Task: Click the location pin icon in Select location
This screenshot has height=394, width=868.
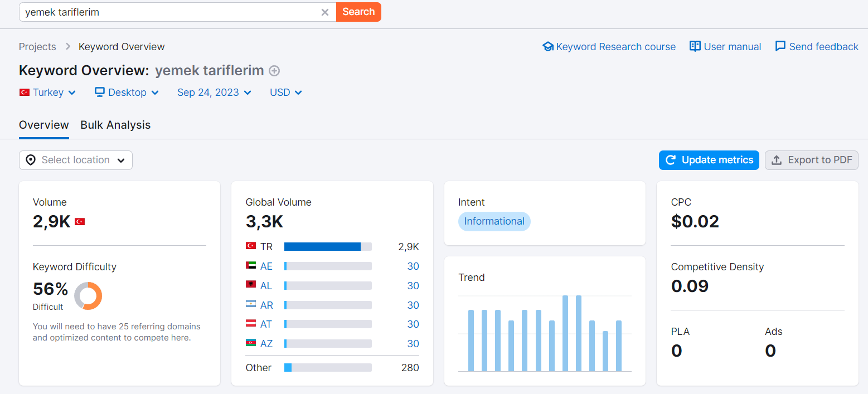Action: [x=31, y=160]
